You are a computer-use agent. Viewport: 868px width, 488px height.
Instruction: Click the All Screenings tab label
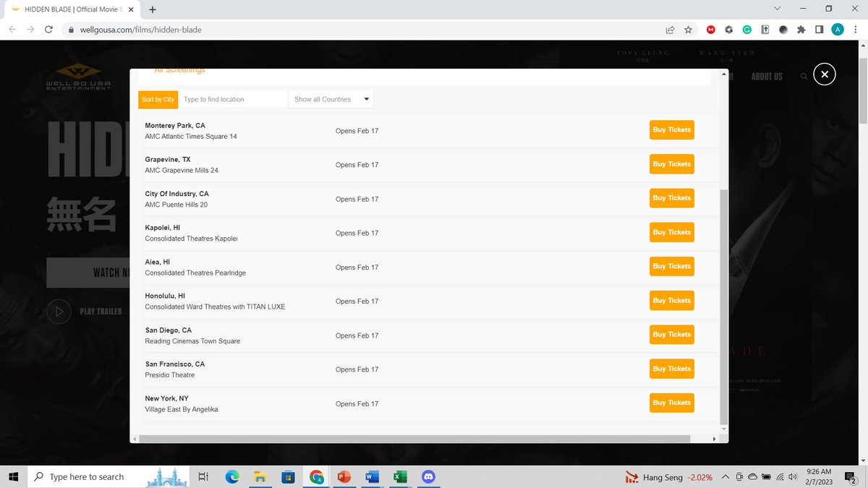click(180, 71)
